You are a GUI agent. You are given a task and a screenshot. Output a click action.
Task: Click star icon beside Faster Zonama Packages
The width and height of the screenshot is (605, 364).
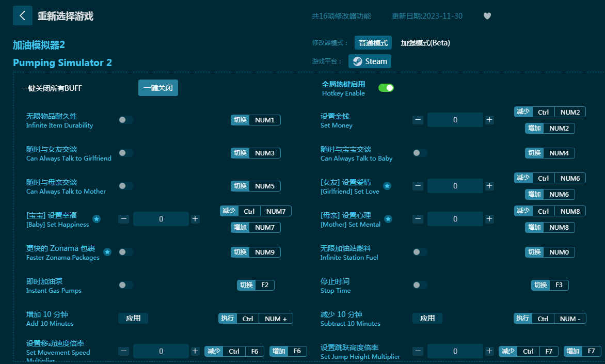point(107,252)
